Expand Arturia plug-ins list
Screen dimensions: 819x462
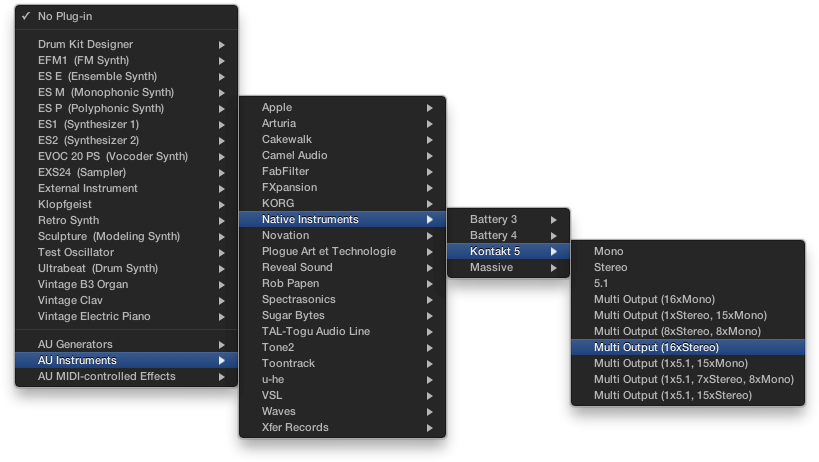click(x=342, y=124)
